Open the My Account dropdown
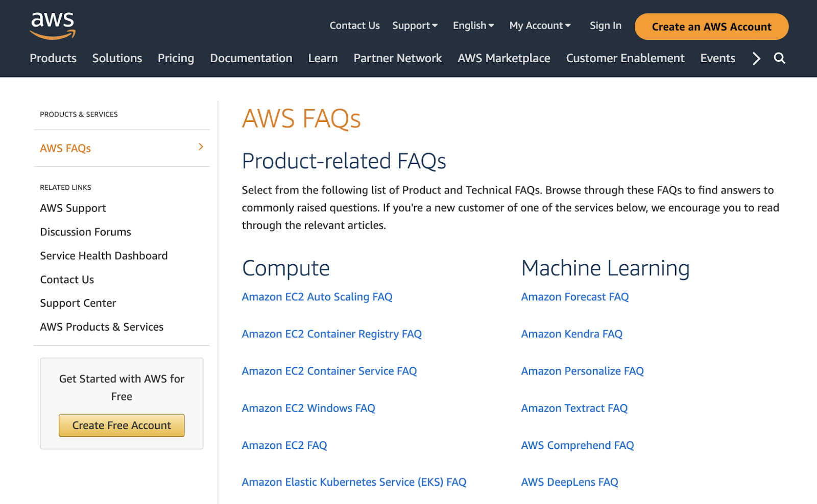This screenshot has height=504, width=817. point(540,26)
